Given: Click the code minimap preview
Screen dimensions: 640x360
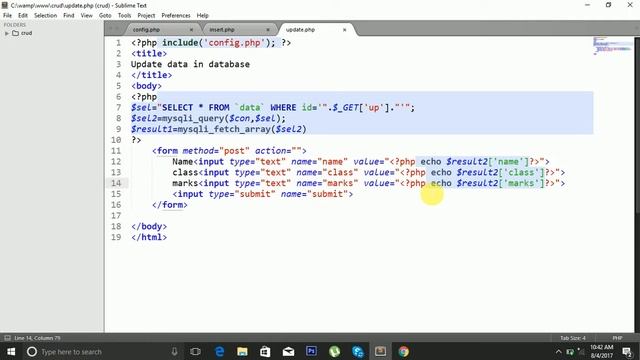Looking at the screenshot, I should click(612, 45).
